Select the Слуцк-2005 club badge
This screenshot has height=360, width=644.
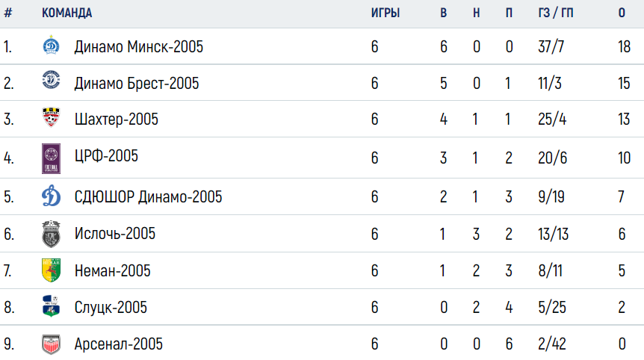click(51, 305)
